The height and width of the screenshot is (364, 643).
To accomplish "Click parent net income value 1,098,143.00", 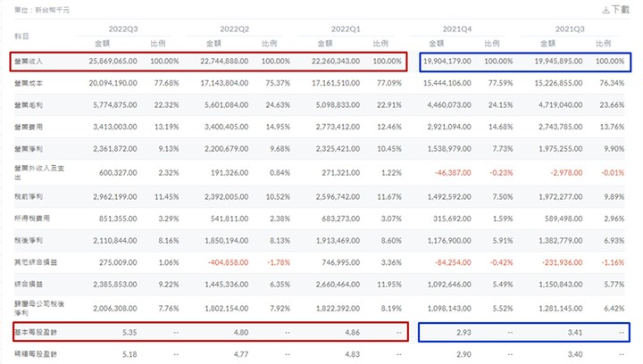I will pos(449,309).
